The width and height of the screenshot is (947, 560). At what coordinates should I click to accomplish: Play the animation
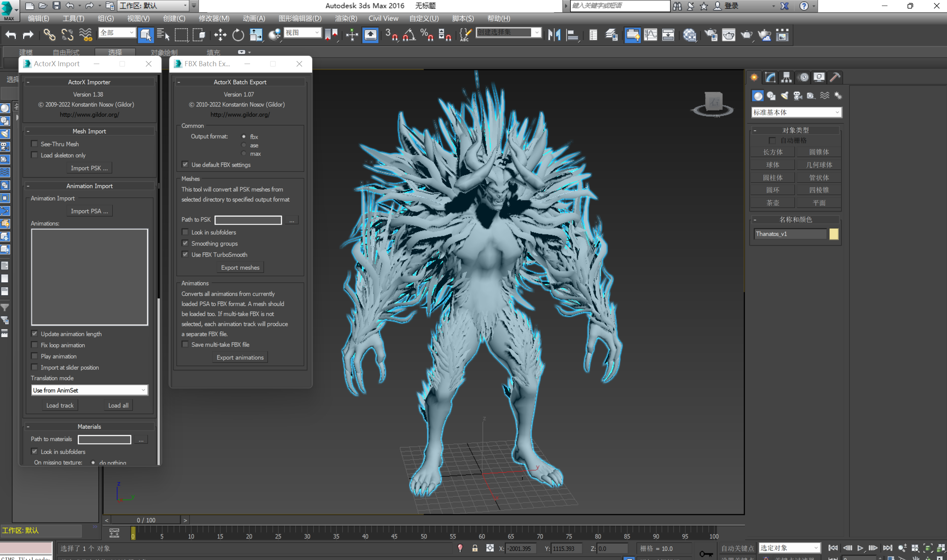pos(860,548)
